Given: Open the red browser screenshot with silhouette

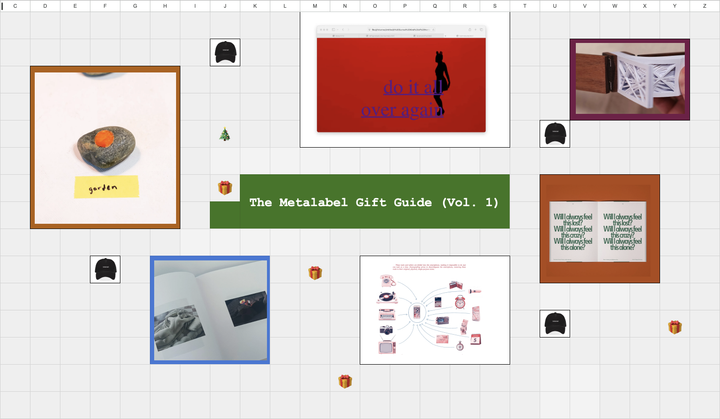Looking at the screenshot, I should 405,79.
